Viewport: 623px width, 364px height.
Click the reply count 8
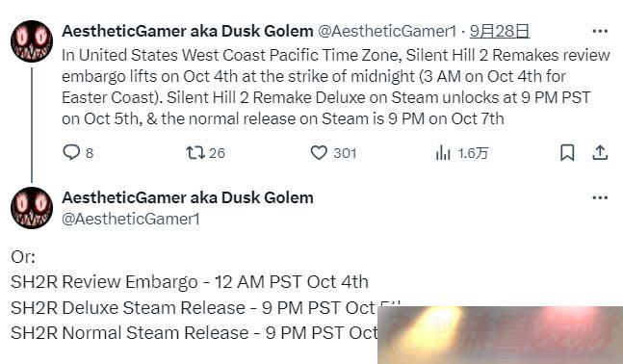click(x=90, y=153)
